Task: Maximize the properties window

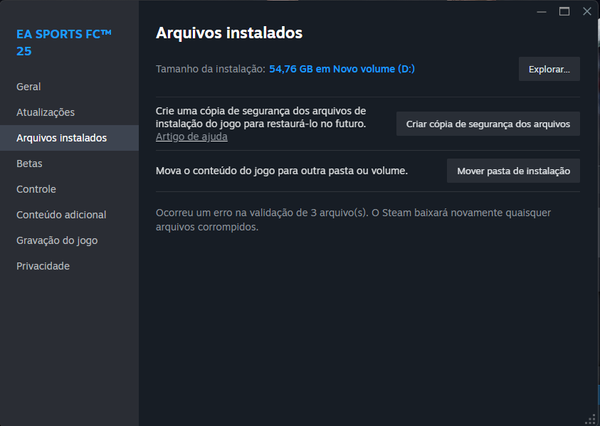Action: 564,11
